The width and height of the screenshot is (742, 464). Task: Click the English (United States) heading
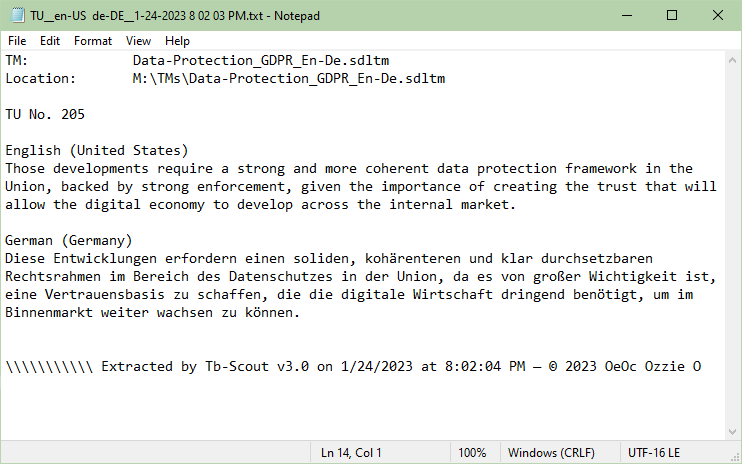coord(96,151)
